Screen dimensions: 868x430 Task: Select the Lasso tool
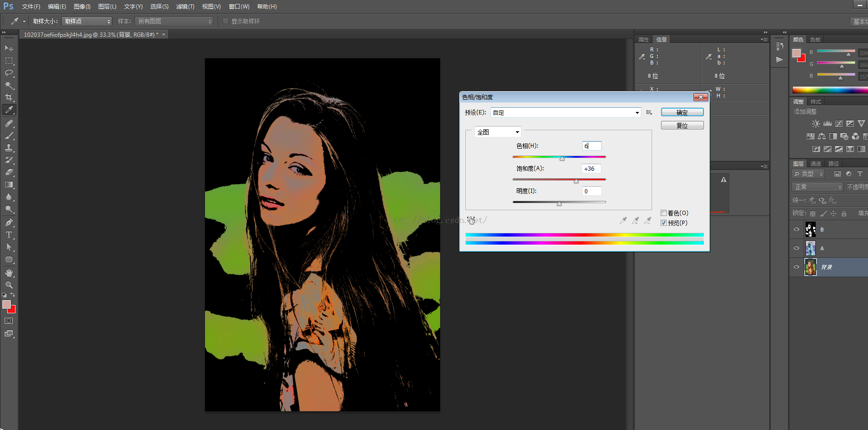9,73
